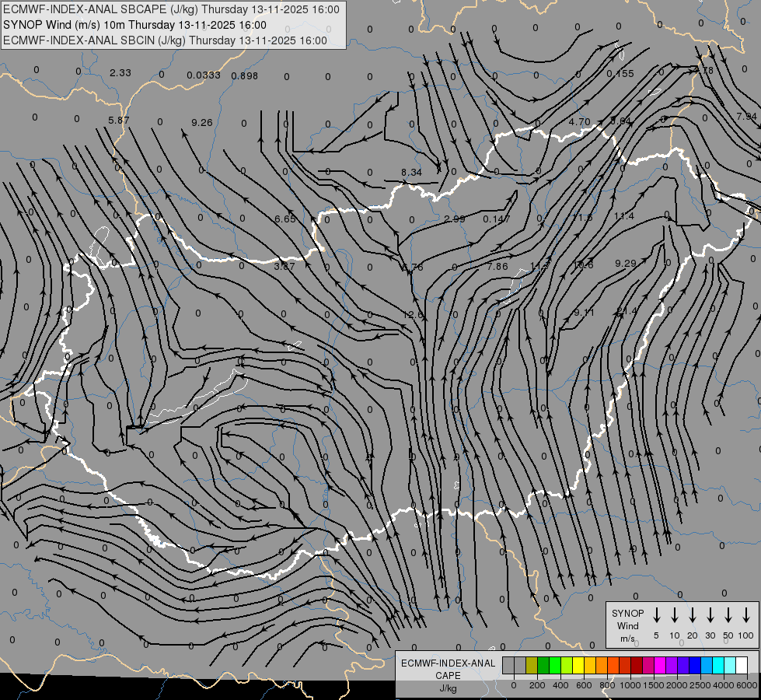Click the 0.147 value on the map
Viewport: 761px width, 700px height.
497,219
